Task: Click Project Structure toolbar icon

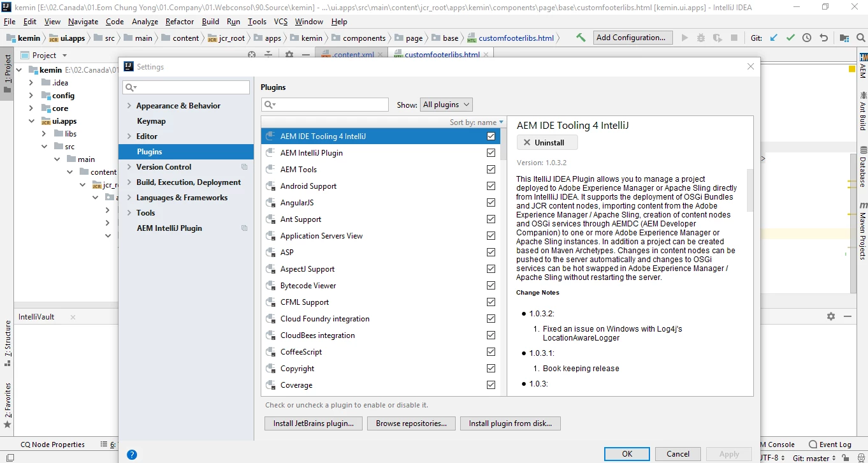Action: tap(844, 38)
